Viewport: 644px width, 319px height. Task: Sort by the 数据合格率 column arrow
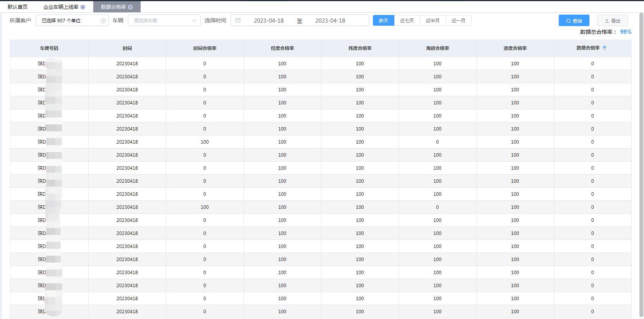click(604, 48)
